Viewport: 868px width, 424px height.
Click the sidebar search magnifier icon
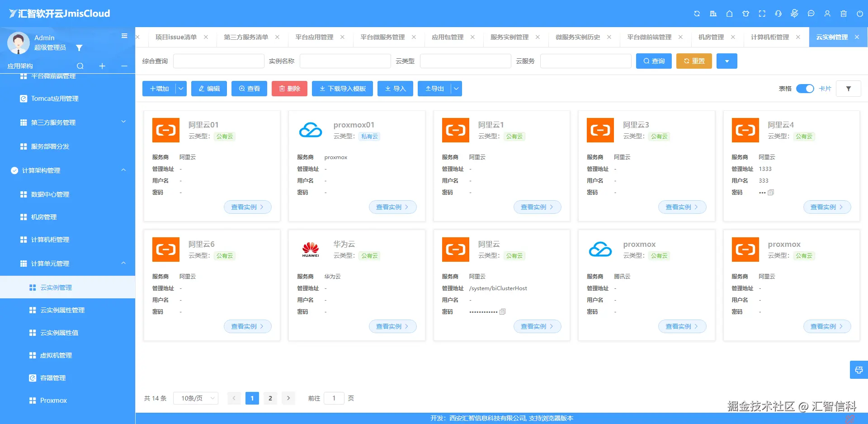point(80,66)
